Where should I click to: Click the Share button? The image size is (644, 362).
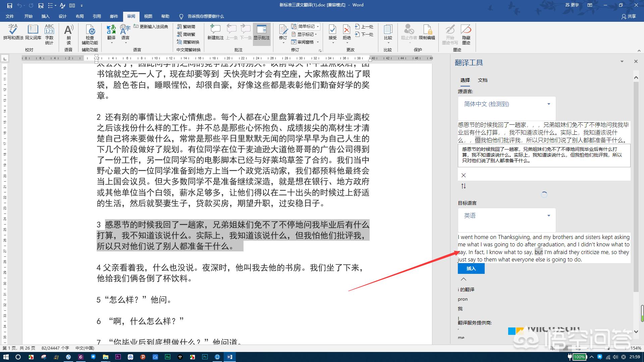pos(629,16)
